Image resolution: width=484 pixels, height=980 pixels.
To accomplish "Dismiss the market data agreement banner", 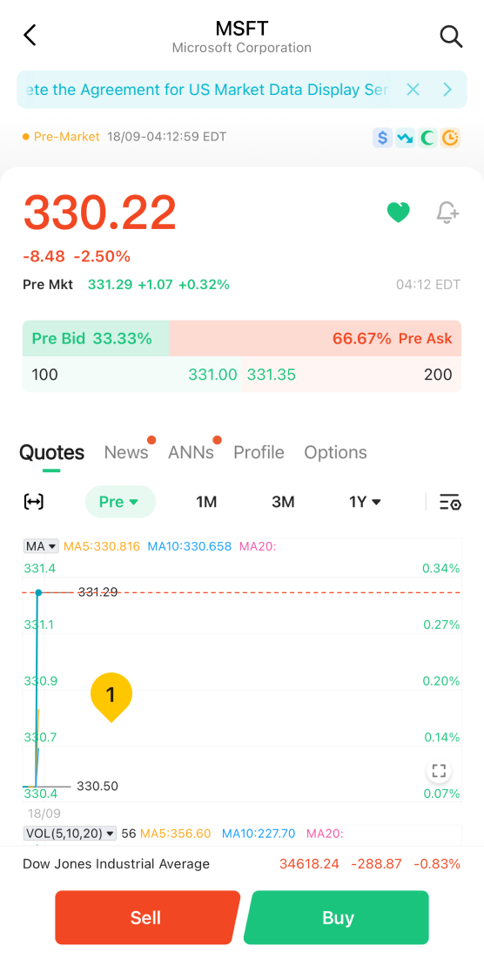I will (413, 90).
